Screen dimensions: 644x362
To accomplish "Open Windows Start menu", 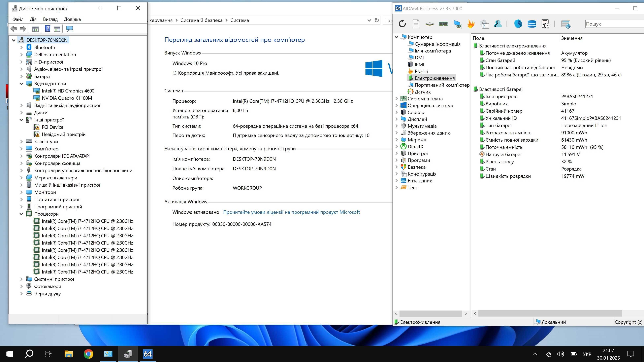I will click(x=9, y=354).
